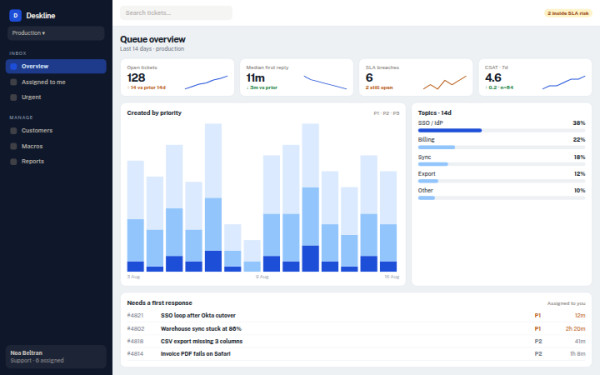600x375 pixels.
Task: Click the tallest bar at left chart half
Action: tap(213, 197)
